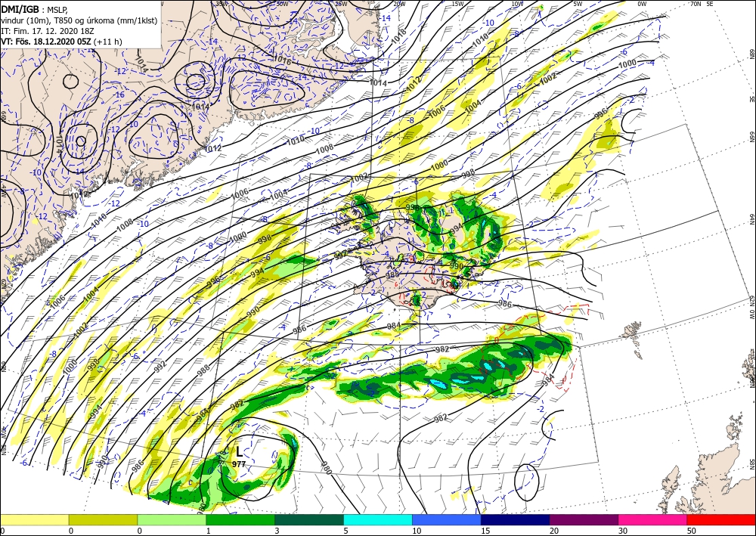Image resolution: width=756 pixels, height=536 pixels.
Task: Choose the purple swatch starting at 20 mm
Action: (584, 519)
